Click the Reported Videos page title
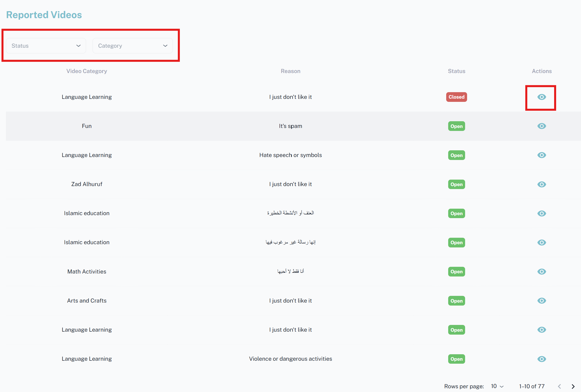The width and height of the screenshot is (581, 392). click(44, 15)
